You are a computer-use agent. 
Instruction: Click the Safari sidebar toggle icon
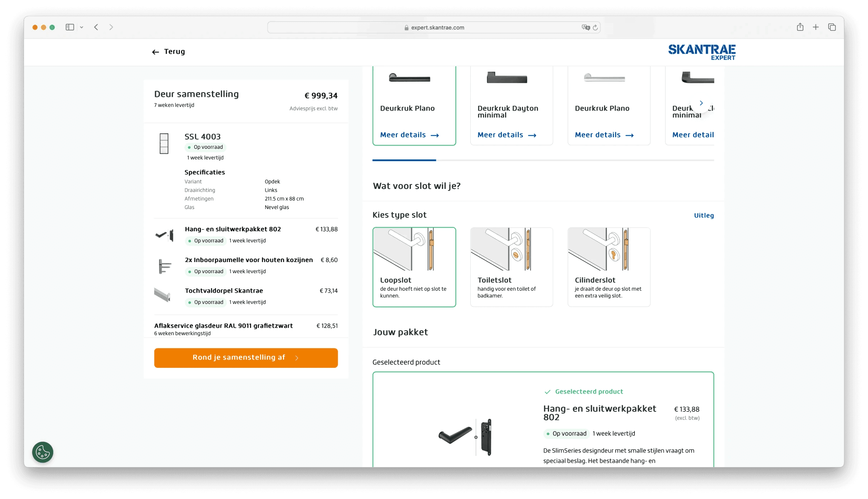pyautogui.click(x=70, y=27)
